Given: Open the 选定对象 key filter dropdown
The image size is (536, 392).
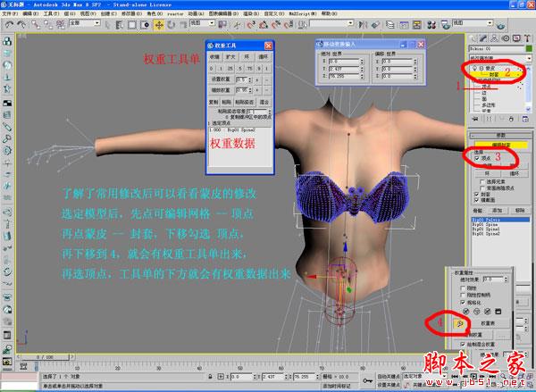Looking at the screenshot, I should tap(425, 376).
